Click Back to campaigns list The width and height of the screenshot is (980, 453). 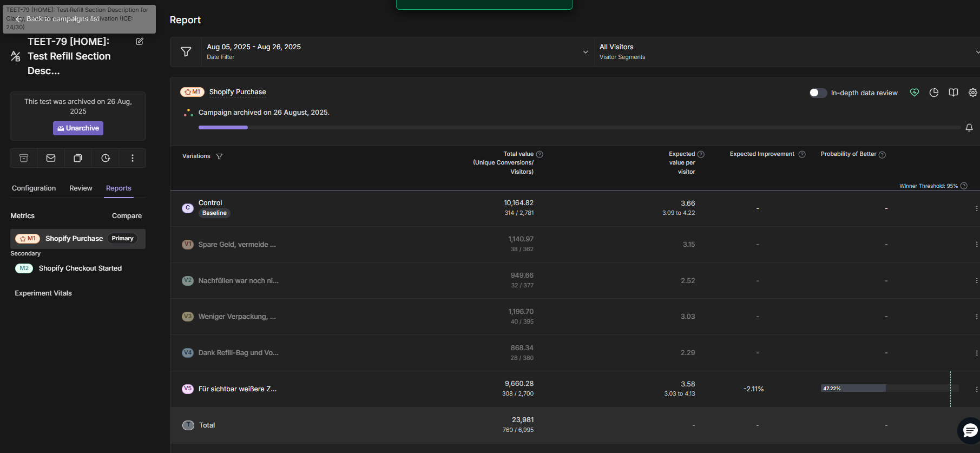[58, 19]
